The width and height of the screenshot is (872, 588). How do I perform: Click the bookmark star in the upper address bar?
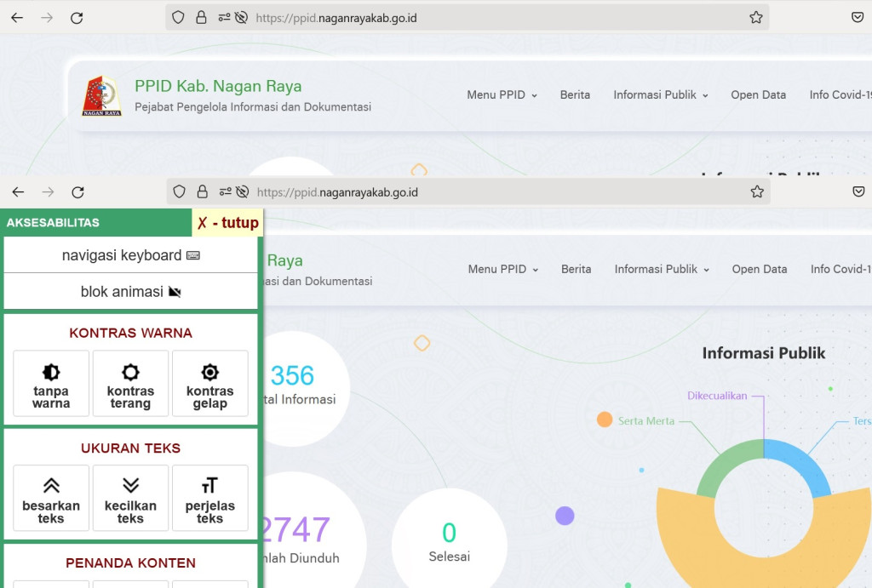[x=755, y=17]
